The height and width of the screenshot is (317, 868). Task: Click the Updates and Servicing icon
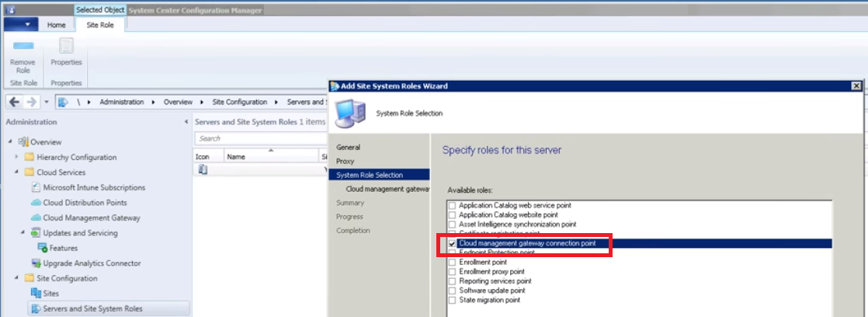[x=36, y=233]
